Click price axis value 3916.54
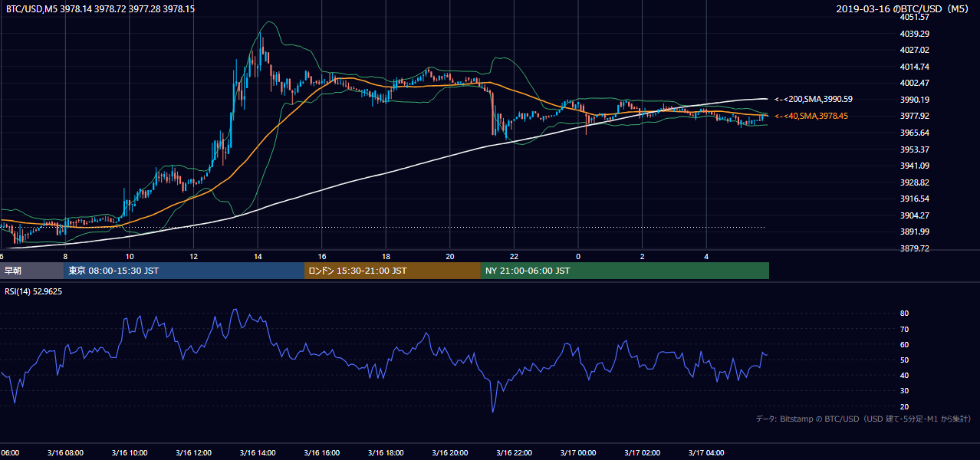Screen dimensions: 980x460 [x=915, y=199]
